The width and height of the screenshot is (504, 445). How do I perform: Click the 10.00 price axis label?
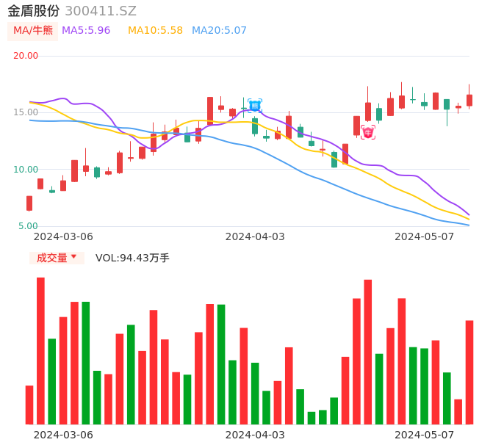click(x=26, y=170)
